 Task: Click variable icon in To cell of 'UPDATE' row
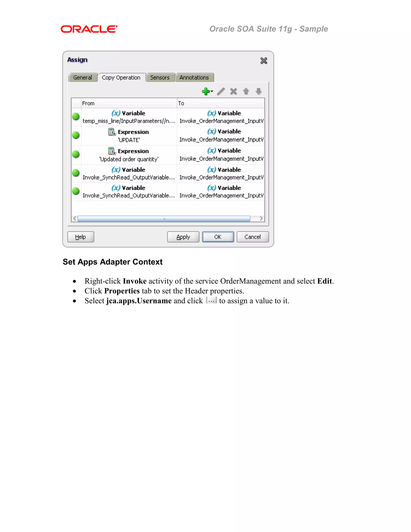212,131
